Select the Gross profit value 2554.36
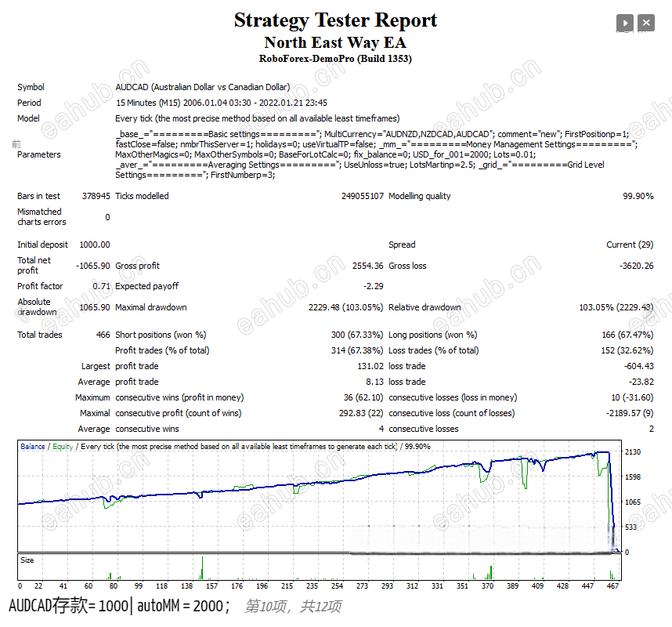Viewport: 672px width, 627px height. point(367,266)
